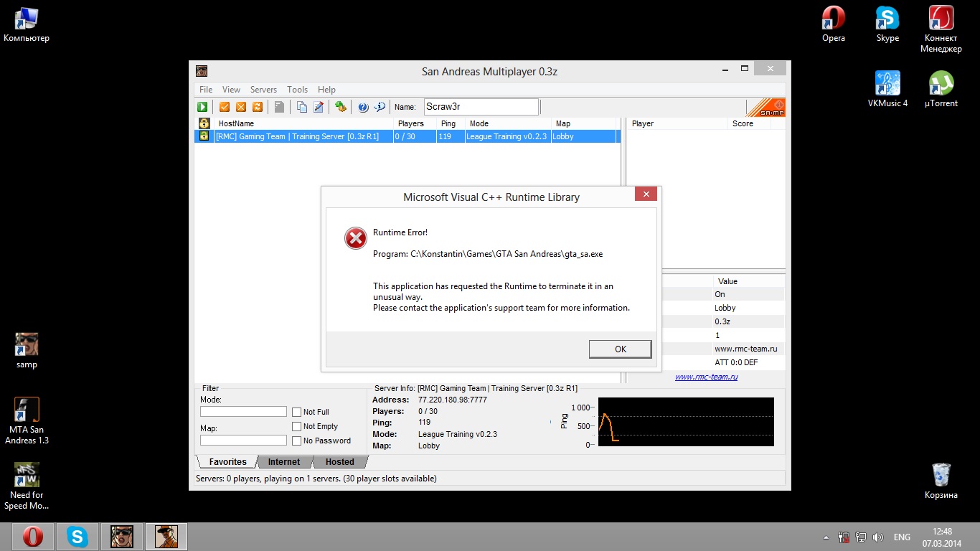Click the red error icon in dialog
Screen dimensions: 980x551
[x=355, y=238]
